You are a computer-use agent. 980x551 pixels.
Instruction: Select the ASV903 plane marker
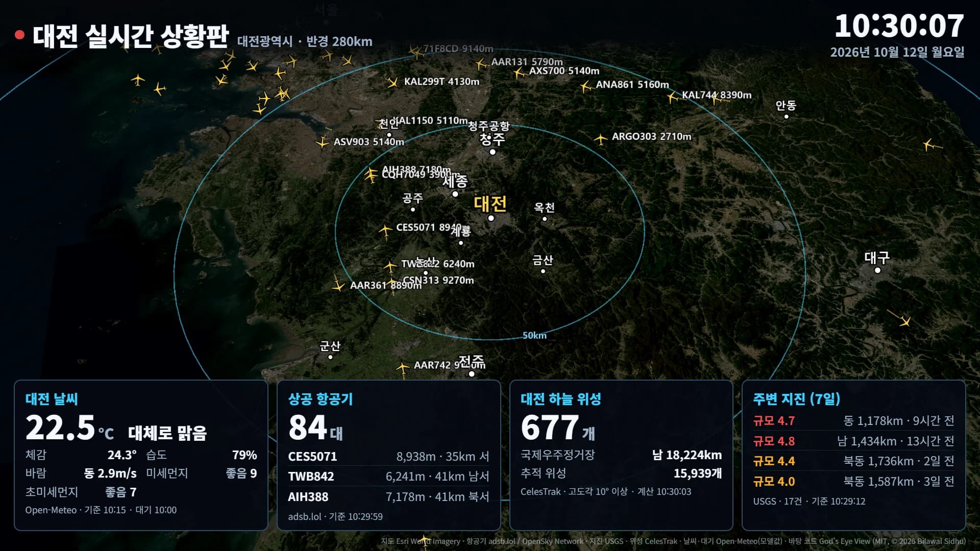pos(322,143)
